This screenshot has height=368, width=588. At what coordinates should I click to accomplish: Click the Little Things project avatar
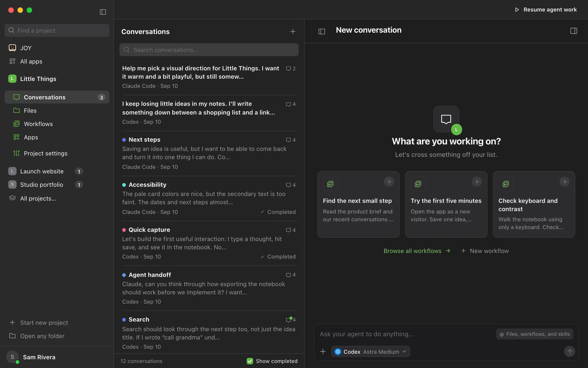pyautogui.click(x=12, y=79)
